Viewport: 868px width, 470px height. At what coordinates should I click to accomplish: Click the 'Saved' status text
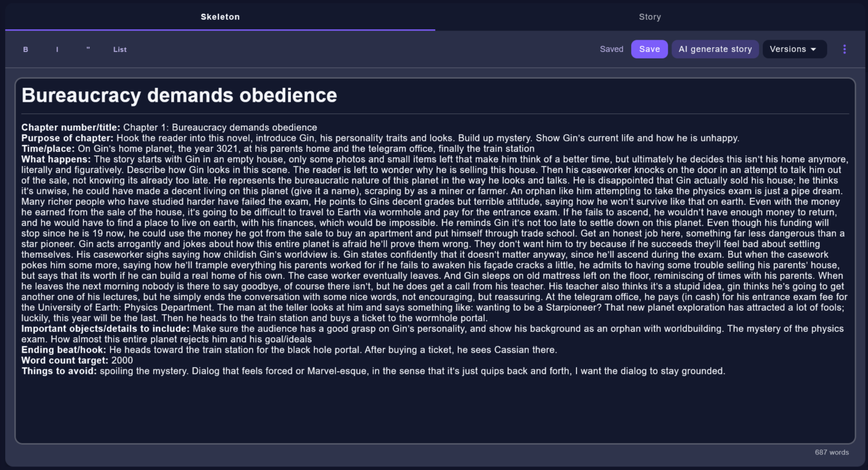[611, 49]
